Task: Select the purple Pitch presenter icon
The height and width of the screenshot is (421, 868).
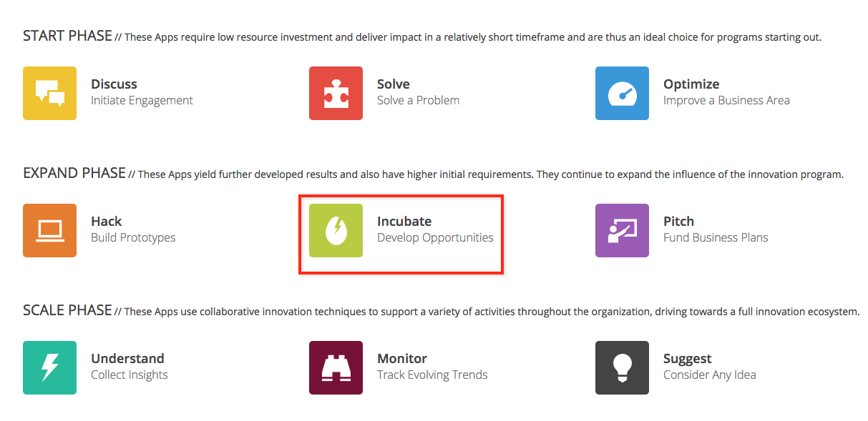Action: point(622,230)
